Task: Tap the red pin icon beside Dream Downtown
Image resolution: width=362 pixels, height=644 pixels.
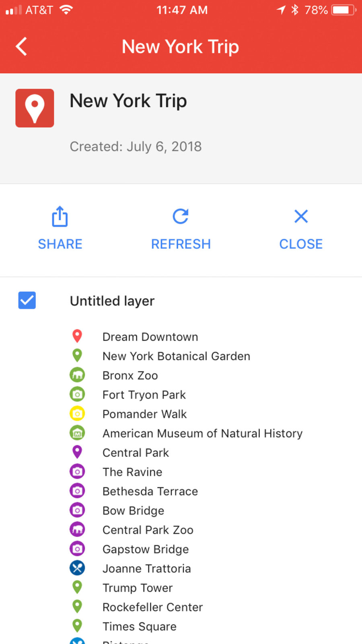Action: (77, 336)
